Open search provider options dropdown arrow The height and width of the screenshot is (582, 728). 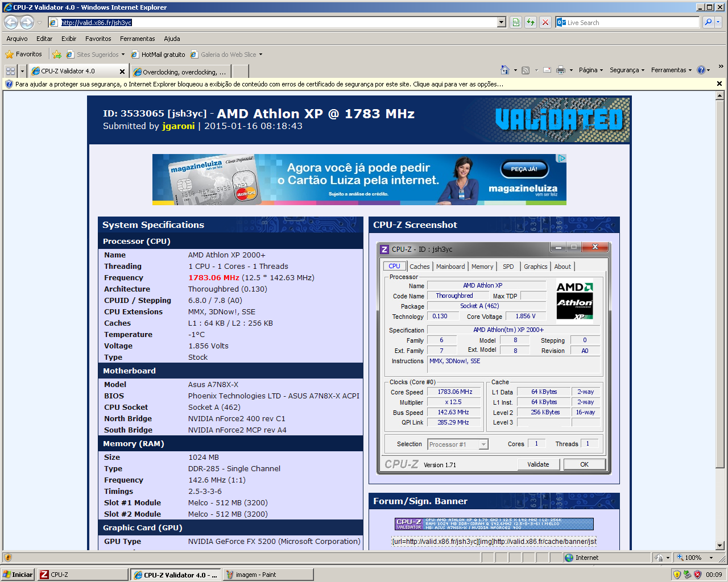[x=718, y=22]
